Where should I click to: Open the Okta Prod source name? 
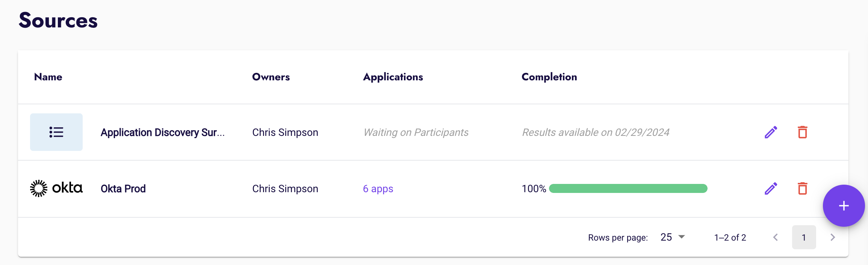123,189
